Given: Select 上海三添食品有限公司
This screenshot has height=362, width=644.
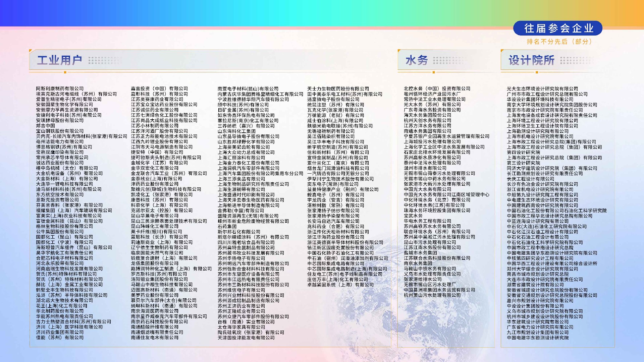Looking at the screenshot, I should 241,179.
